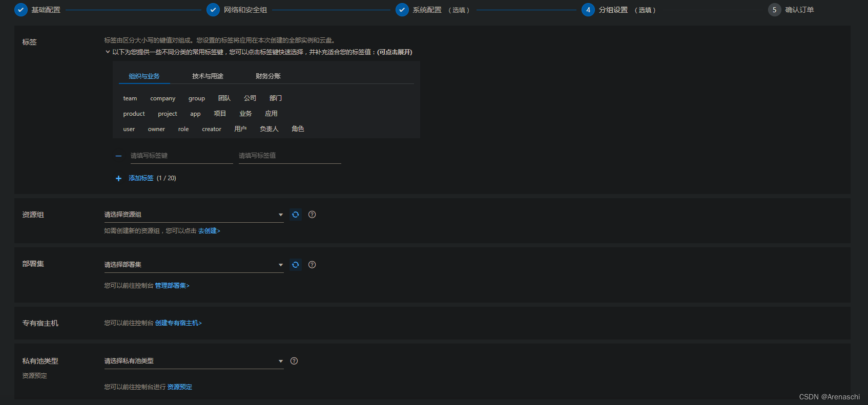Viewport: 868px width, 405px height.
Task: Select the owner tag key
Action: tap(156, 129)
